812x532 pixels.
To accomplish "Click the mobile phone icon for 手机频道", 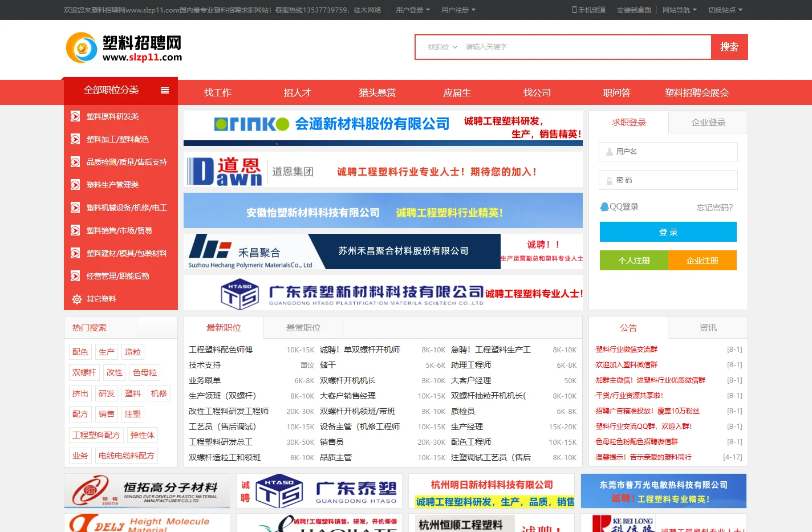I will (574, 10).
